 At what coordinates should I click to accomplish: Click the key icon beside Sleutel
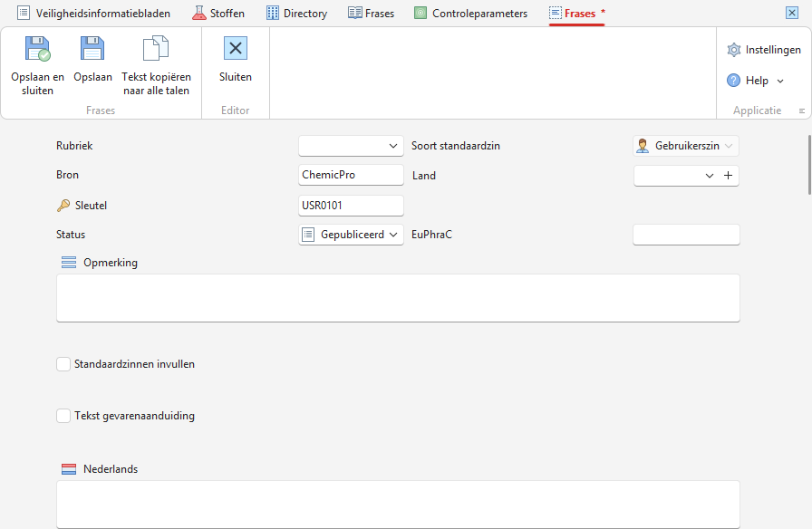pos(63,206)
